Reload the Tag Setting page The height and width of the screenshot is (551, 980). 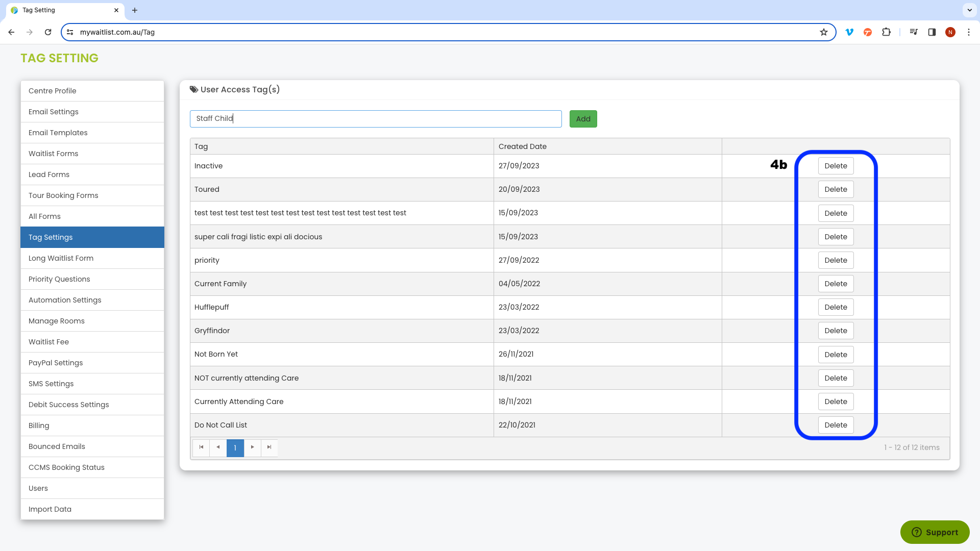coord(48,32)
